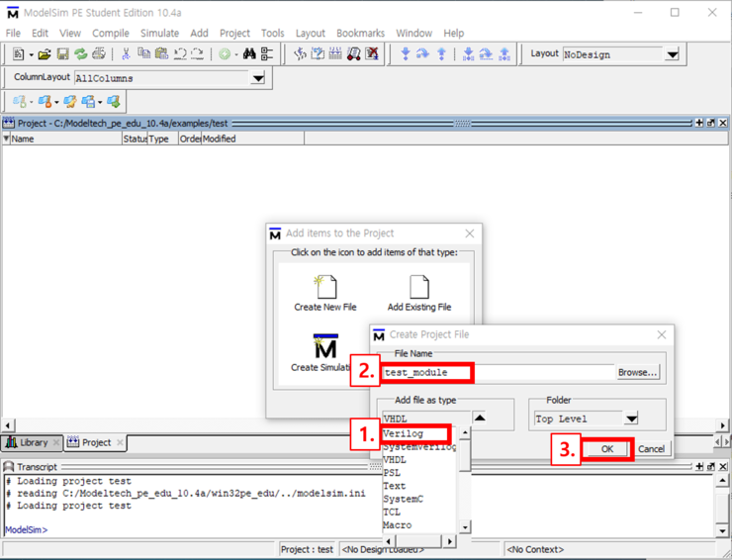Click OK in Create Project File
The image size is (732, 560).
[607, 449]
